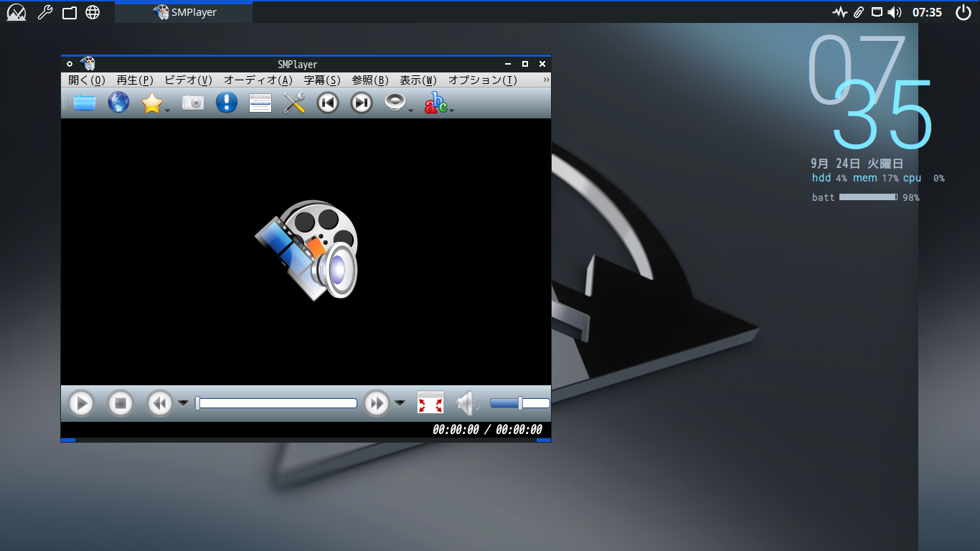Open the rewind options dropdown arrow

(183, 403)
